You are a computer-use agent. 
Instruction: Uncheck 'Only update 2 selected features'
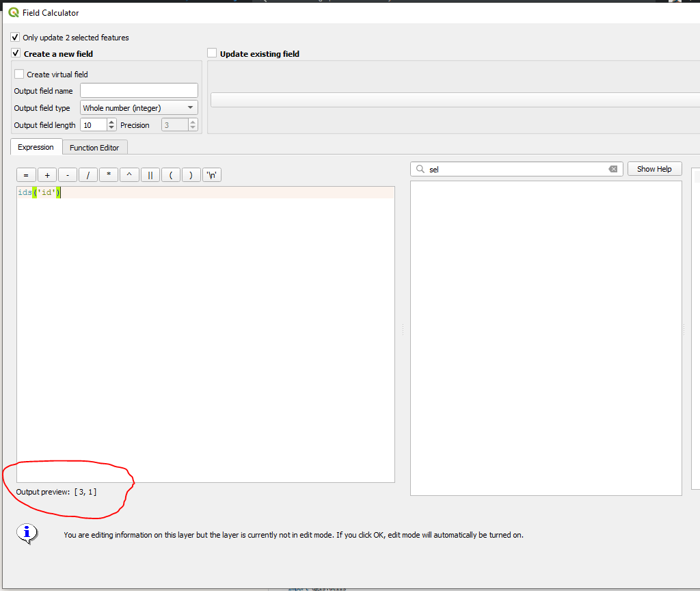(x=15, y=38)
